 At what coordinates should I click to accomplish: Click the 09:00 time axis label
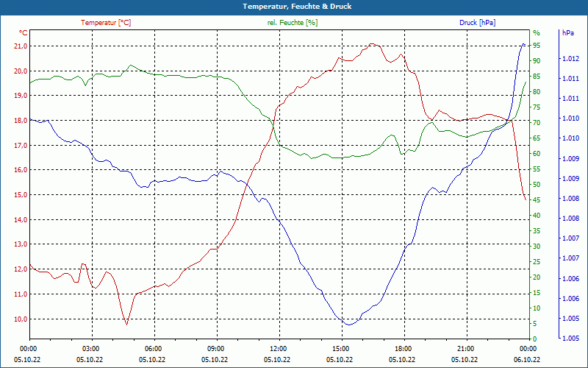pyautogui.click(x=215, y=349)
